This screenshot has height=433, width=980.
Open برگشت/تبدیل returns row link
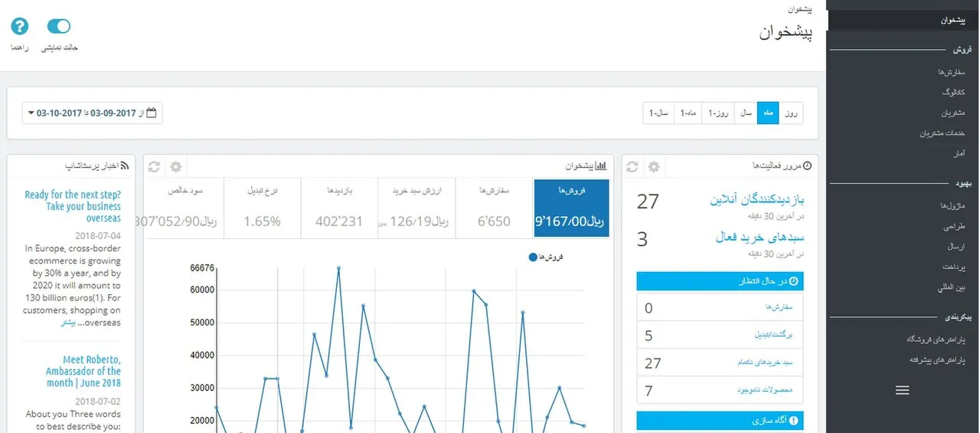(774, 336)
